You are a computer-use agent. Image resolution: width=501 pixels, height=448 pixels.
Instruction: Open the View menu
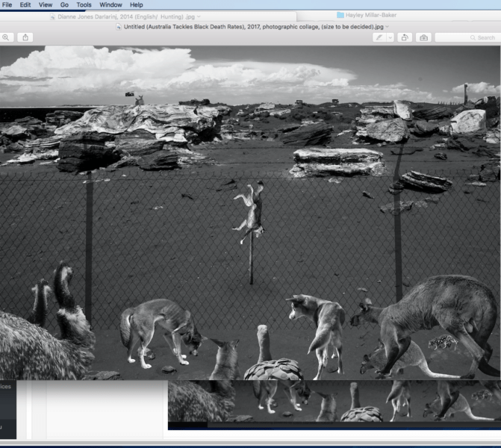pyautogui.click(x=46, y=4)
